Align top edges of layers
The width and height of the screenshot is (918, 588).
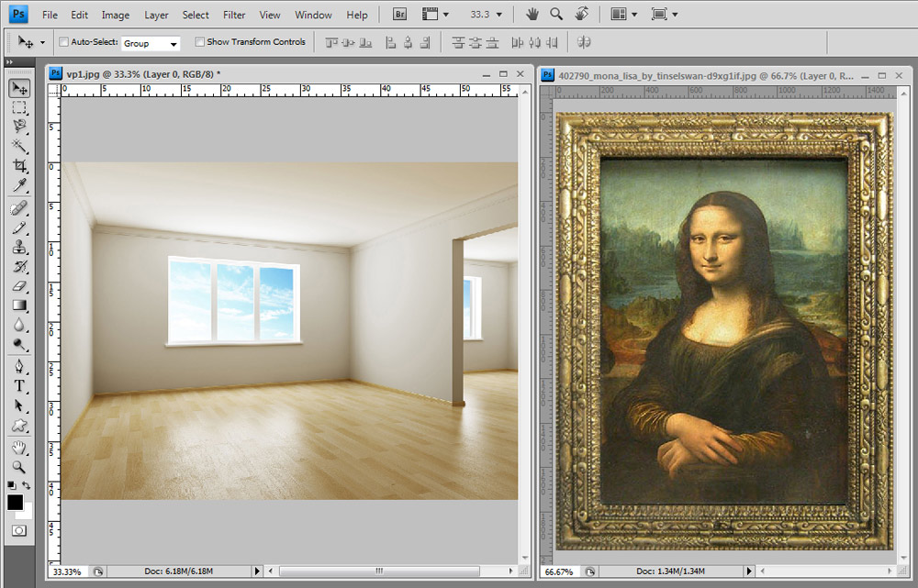(331, 42)
